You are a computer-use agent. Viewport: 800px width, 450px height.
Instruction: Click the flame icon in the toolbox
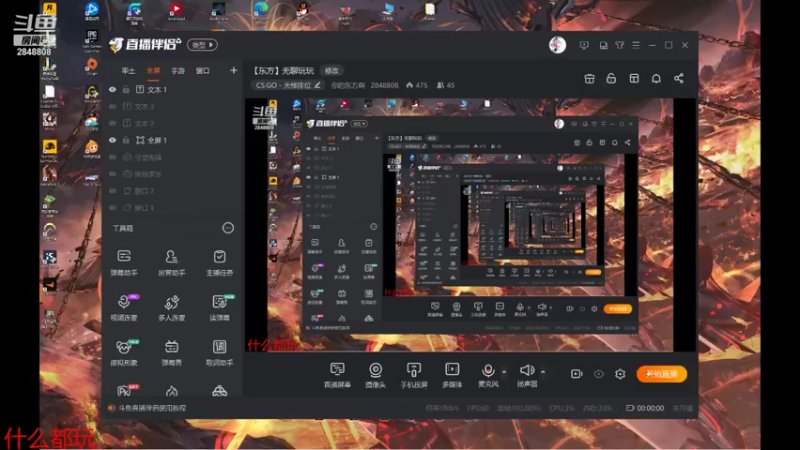tap(171, 391)
